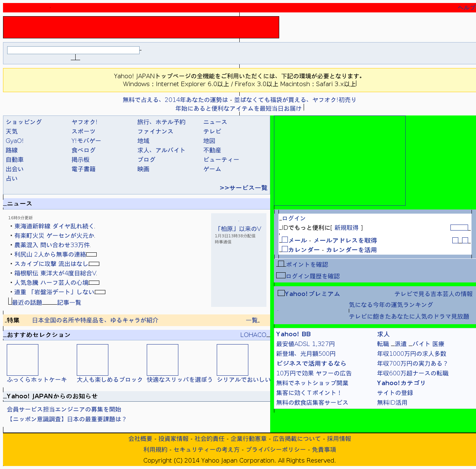The width and height of the screenshot is (476, 469).
Task: Click the icon beside Yahoo!プレミアム
Action: pyautogui.click(x=281, y=293)
